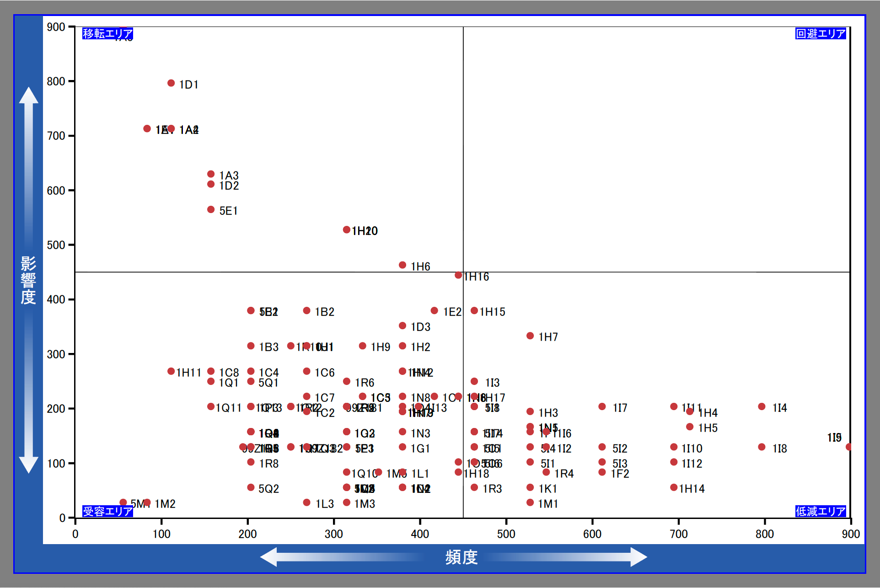The width and height of the screenshot is (880, 588).
Task: Click the downward white arrow on 影響度 axis
Action: [29, 463]
